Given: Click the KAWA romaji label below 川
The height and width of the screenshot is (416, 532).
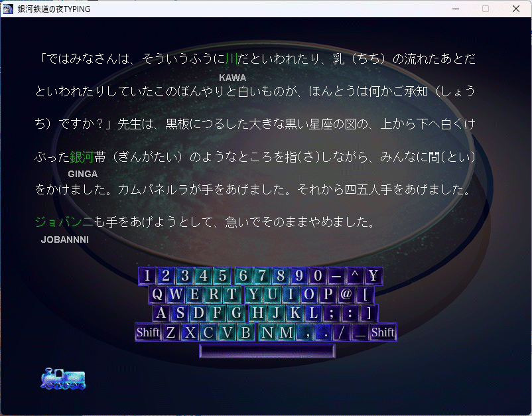Looking at the screenshot, I should pos(232,78).
